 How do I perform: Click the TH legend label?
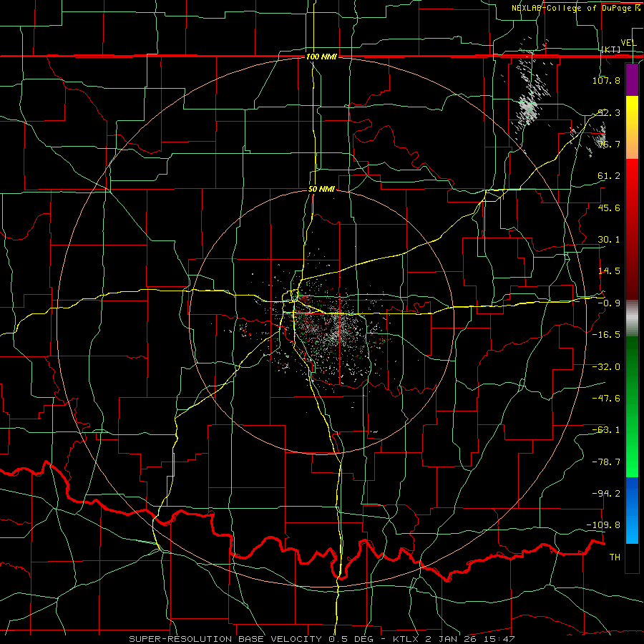(615, 557)
